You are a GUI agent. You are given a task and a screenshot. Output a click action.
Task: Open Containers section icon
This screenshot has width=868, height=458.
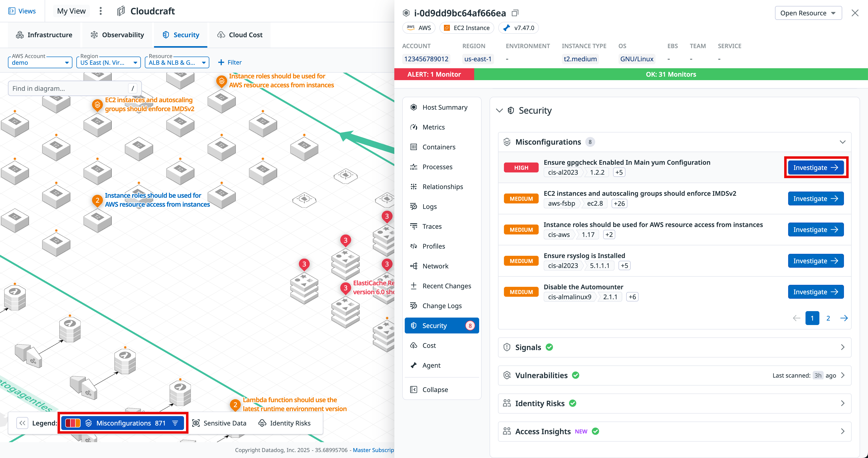pyautogui.click(x=413, y=147)
